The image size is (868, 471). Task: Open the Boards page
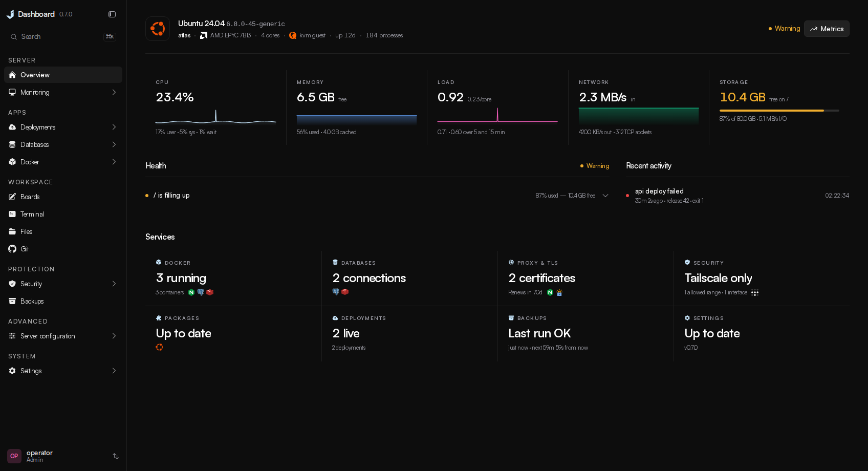(63, 197)
